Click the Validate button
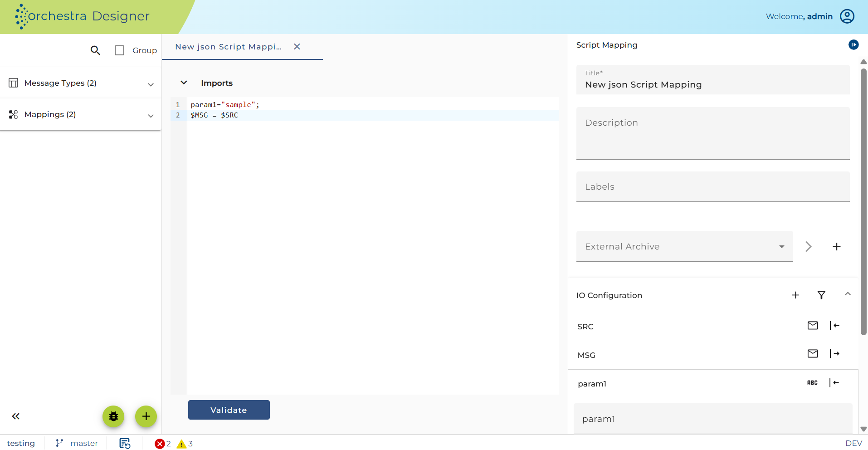 click(229, 410)
